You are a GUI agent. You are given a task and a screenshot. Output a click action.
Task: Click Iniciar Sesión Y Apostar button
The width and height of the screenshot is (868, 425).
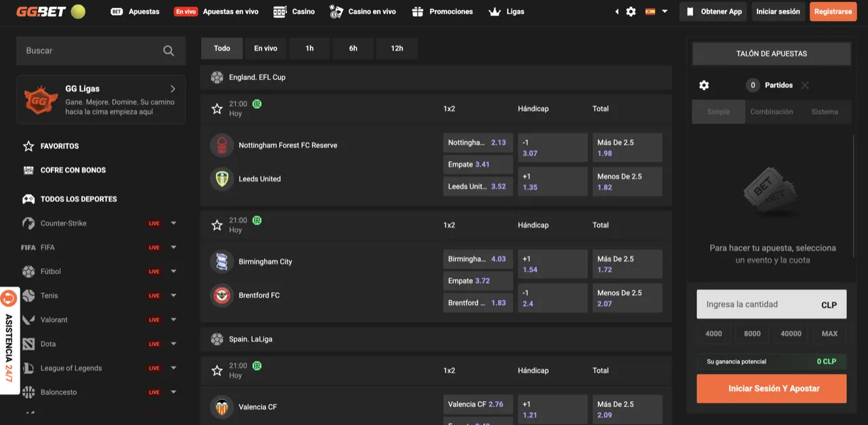772,389
